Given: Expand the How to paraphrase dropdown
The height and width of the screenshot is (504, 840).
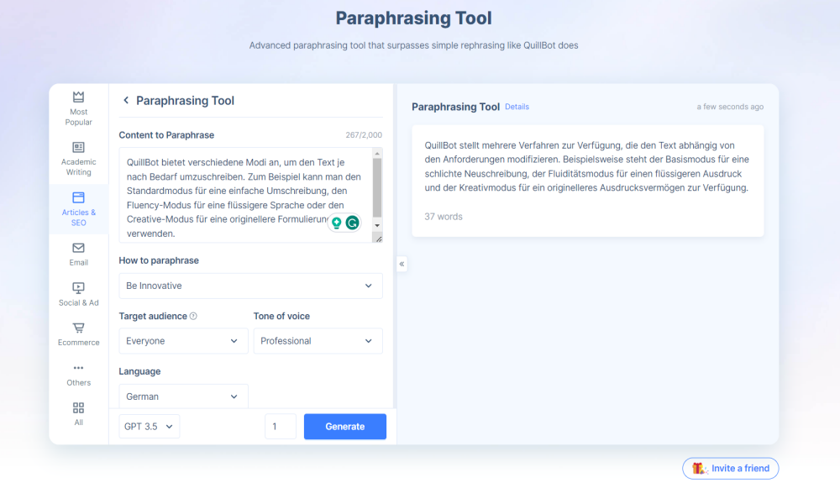Looking at the screenshot, I should click(250, 286).
